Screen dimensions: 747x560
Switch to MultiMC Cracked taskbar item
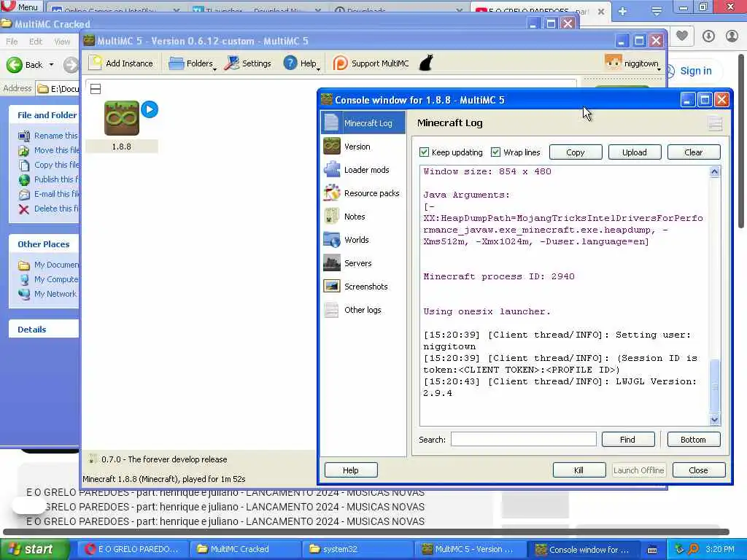[245, 549]
